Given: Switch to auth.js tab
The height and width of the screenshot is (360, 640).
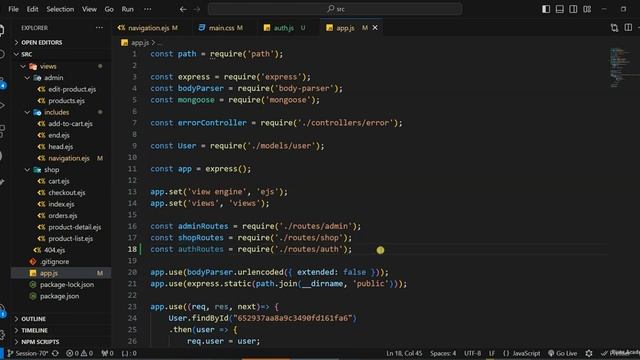Looking at the screenshot, I should point(284,28).
